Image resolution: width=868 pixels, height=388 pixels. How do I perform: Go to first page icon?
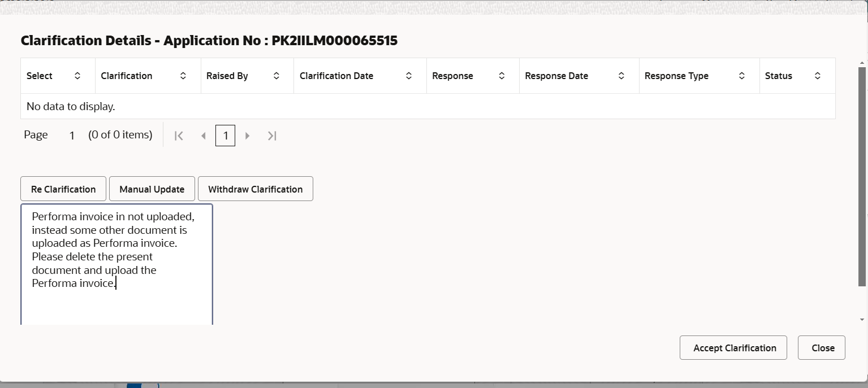[x=179, y=136]
